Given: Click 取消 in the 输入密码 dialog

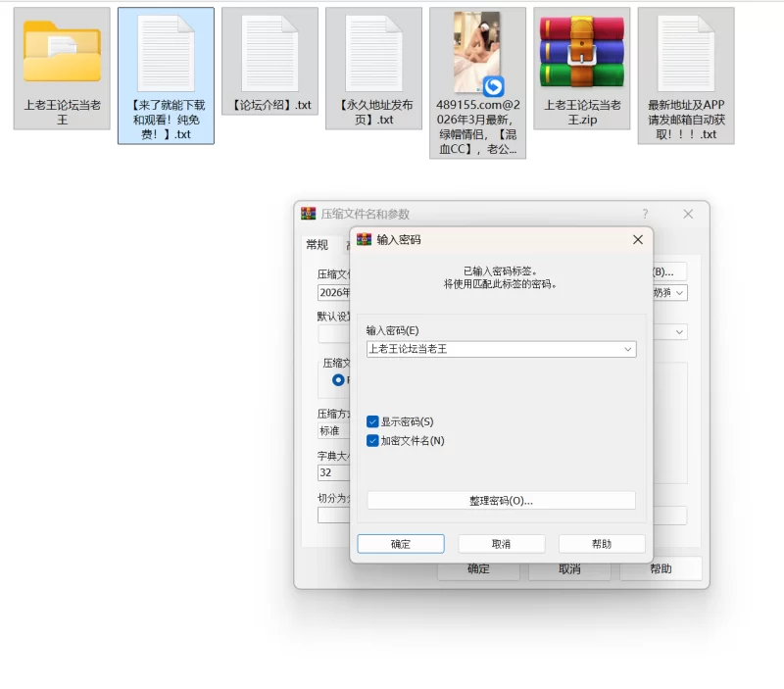Looking at the screenshot, I should pyautogui.click(x=502, y=544).
